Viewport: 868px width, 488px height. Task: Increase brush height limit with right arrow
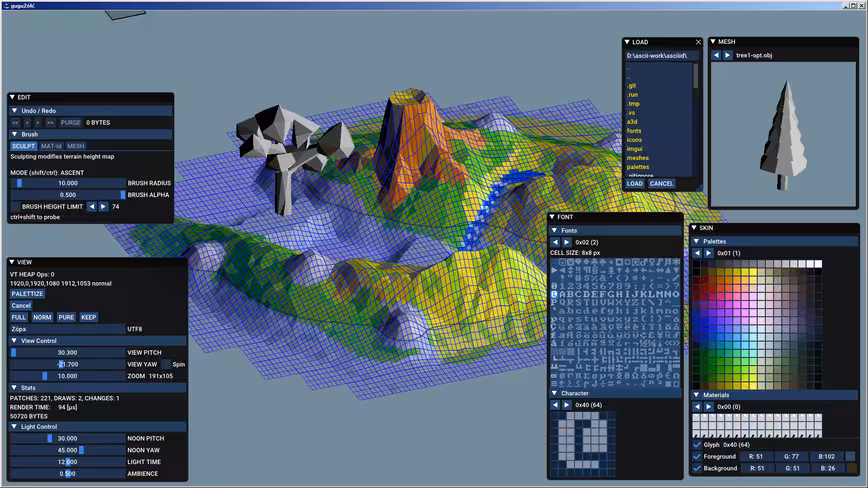pyautogui.click(x=103, y=206)
